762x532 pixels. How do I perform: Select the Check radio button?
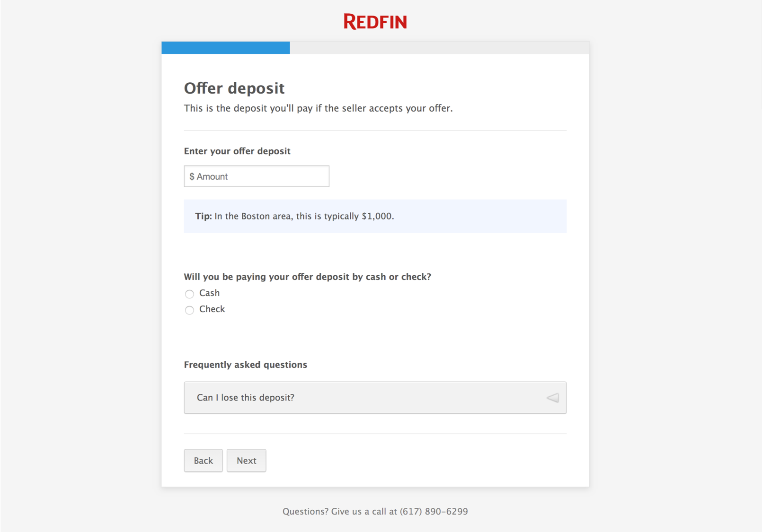pyautogui.click(x=189, y=310)
